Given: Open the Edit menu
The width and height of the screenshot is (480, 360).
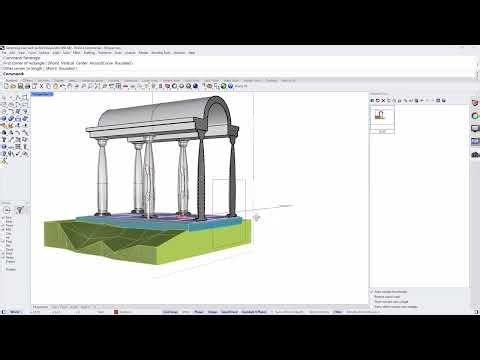Looking at the screenshot, I should pos(12,53).
